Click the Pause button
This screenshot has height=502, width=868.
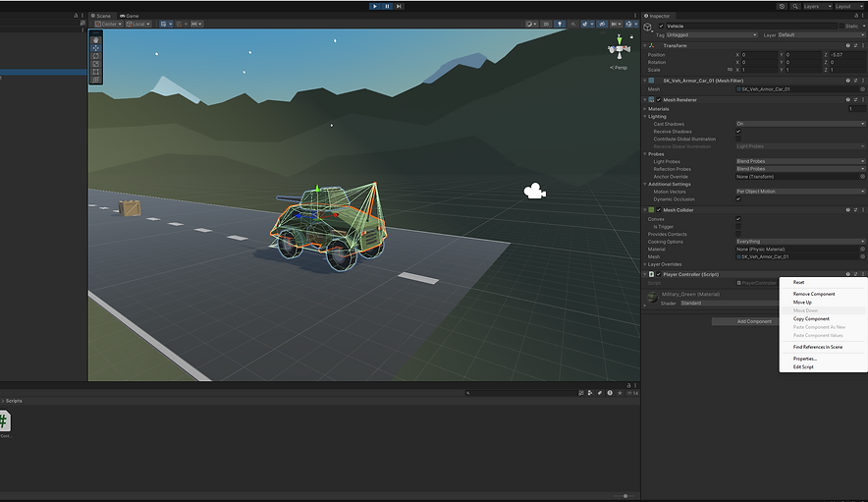[x=387, y=6]
